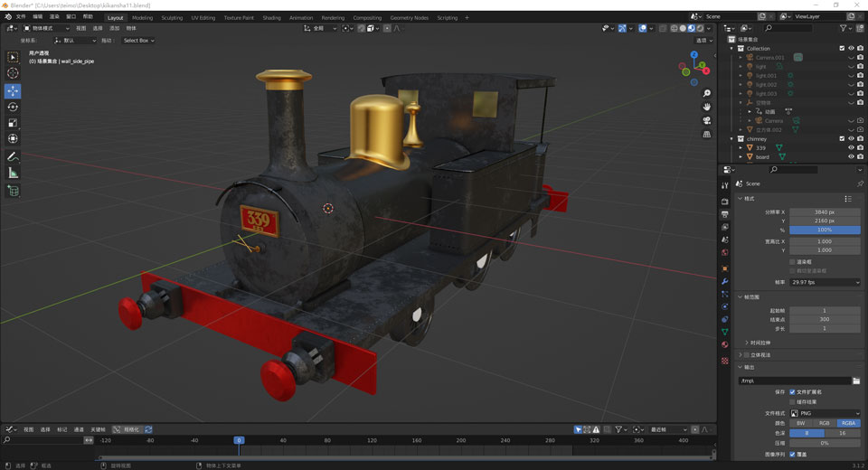Enable the 缓存结果 checkbox
The width and height of the screenshot is (868, 470).
[x=793, y=401]
